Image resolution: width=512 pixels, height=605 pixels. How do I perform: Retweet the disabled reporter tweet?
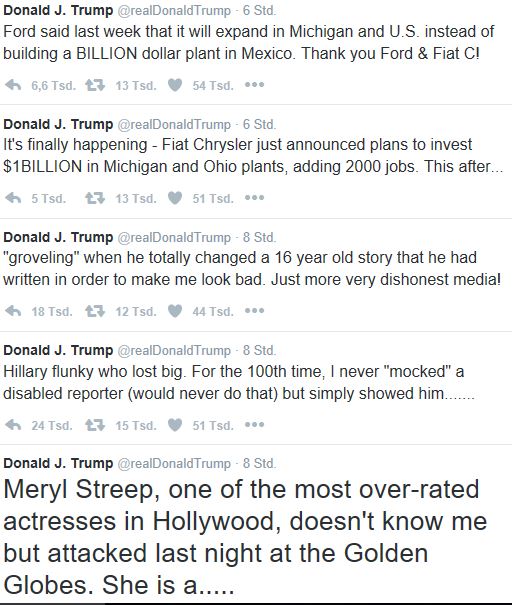[95, 425]
